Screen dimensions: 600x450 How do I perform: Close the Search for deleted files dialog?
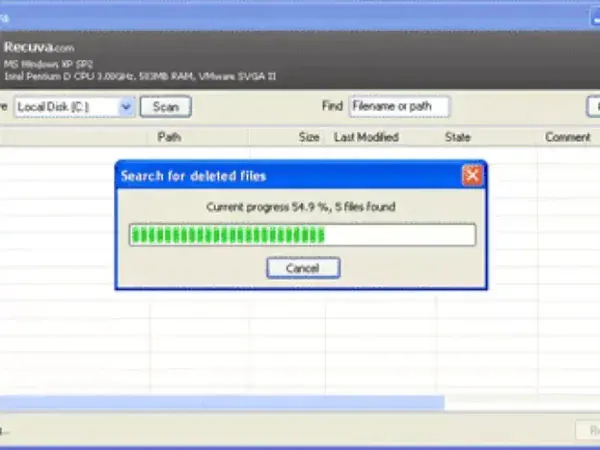coord(472,176)
